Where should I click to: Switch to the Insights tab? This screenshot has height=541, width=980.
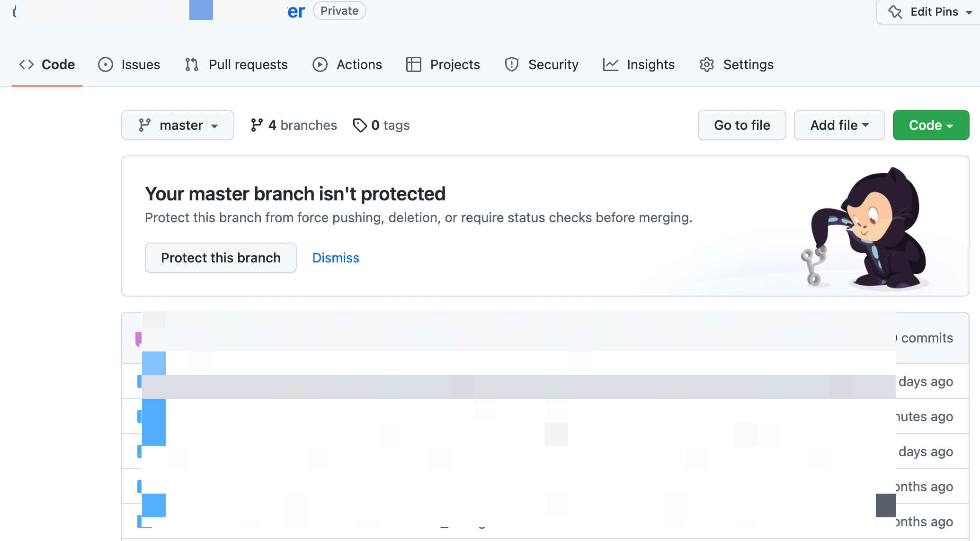point(650,64)
